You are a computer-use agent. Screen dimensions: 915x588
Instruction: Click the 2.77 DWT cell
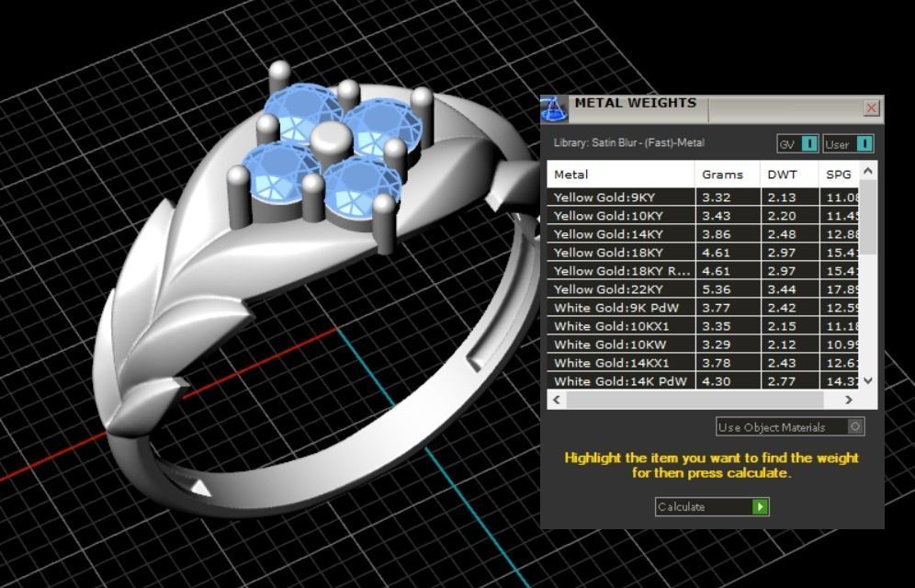tap(789, 380)
